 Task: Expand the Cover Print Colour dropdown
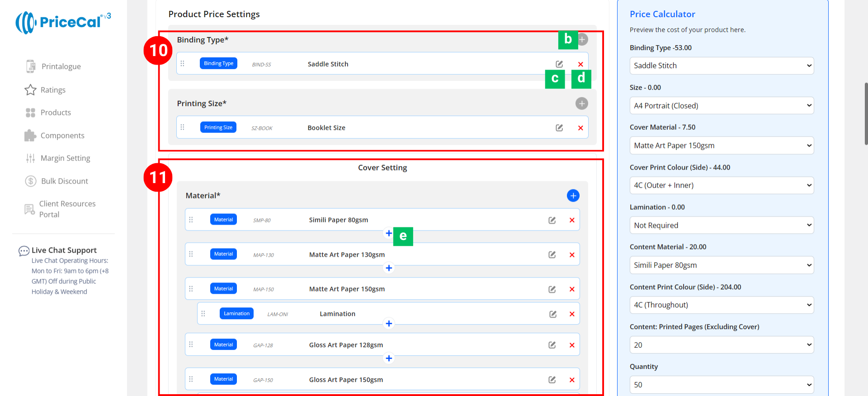pos(722,185)
